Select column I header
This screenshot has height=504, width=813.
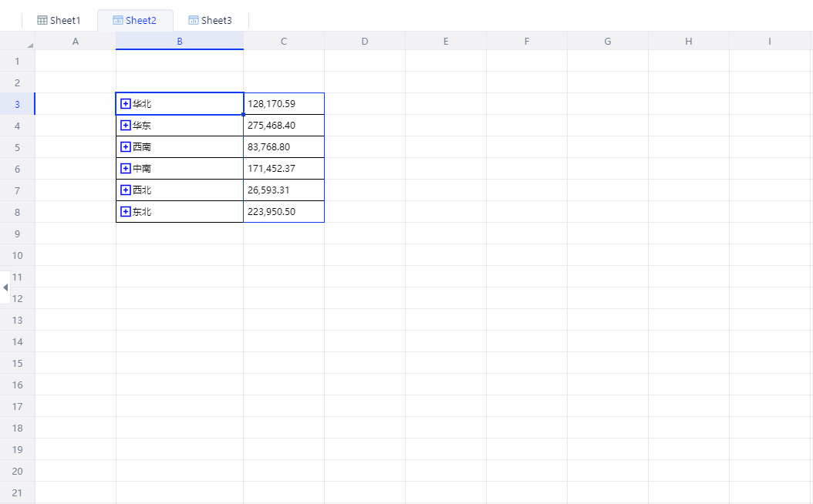[x=769, y=42]
